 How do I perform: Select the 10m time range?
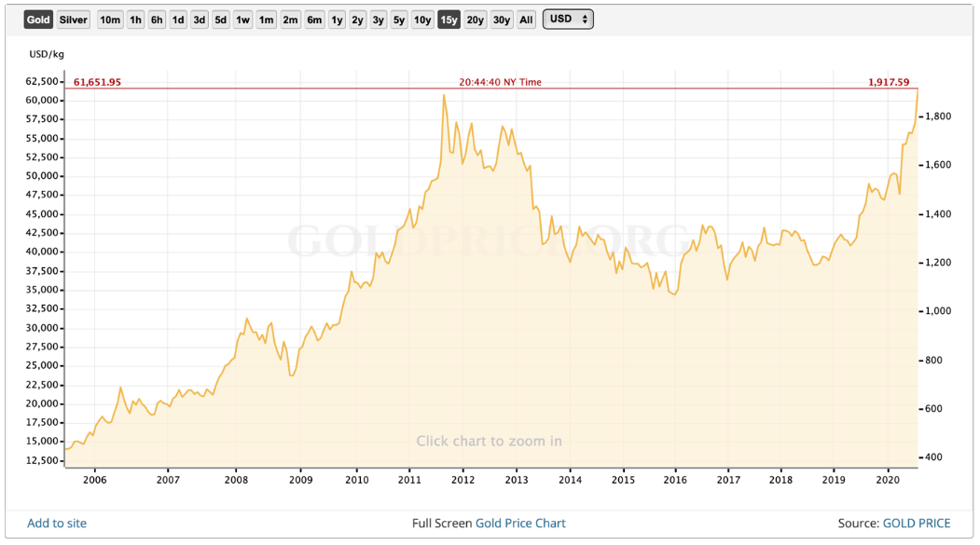point(110,20)
